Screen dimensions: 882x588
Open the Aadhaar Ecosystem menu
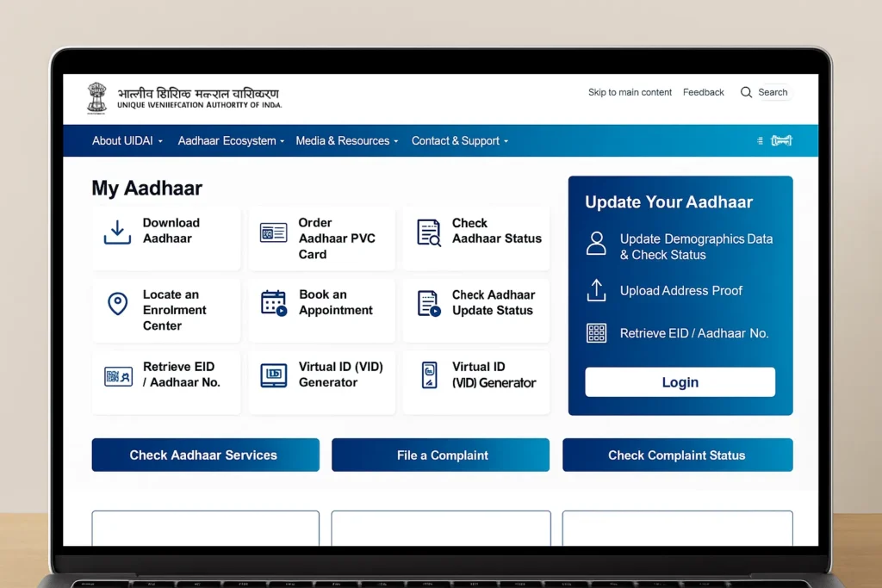pyautogui.click(x=231, y=140)
